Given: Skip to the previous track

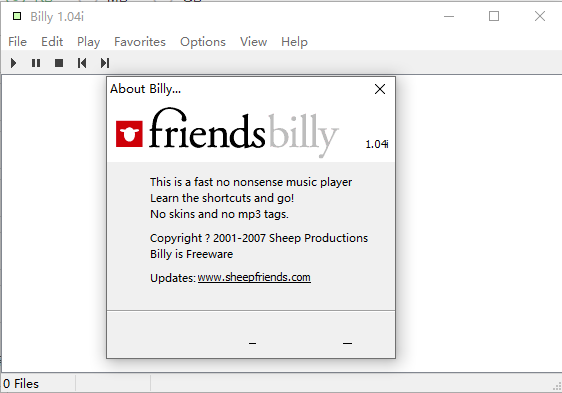Looking at the screenshot, I should 82,63.
